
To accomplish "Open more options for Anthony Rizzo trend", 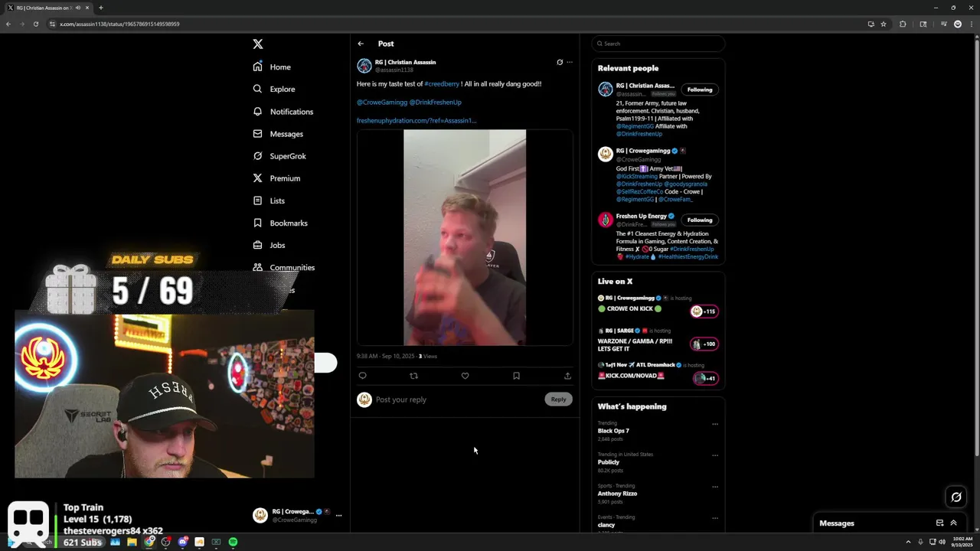I will coord(715,487).
